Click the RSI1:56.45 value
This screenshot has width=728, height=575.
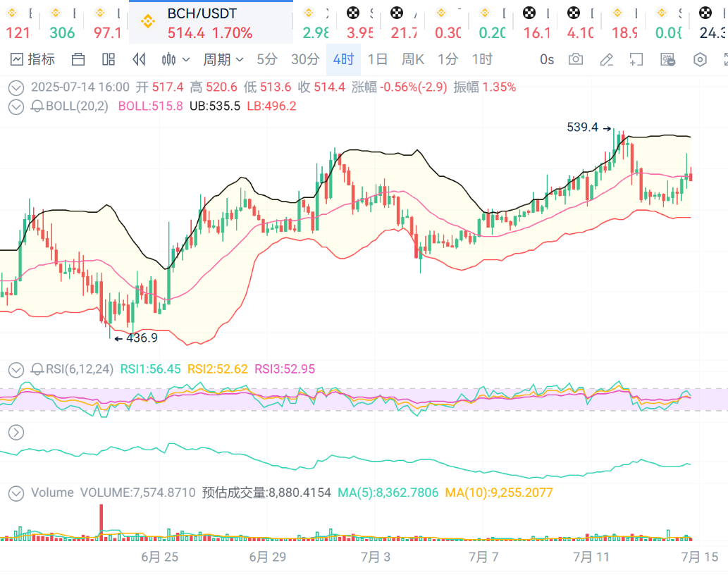pyautogui.click(x=150, y=369)
